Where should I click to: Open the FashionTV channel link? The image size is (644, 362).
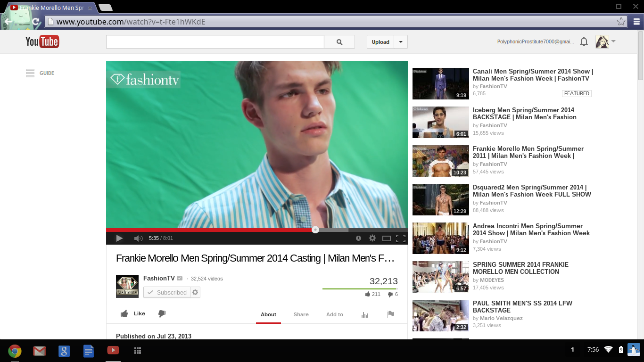[159, 278]
